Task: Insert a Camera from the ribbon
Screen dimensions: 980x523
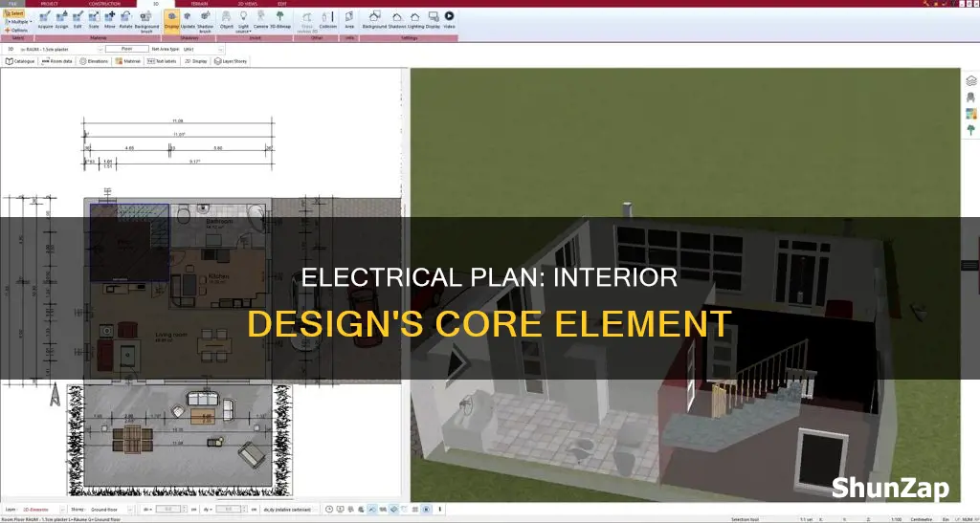Action: click(260, 20)
